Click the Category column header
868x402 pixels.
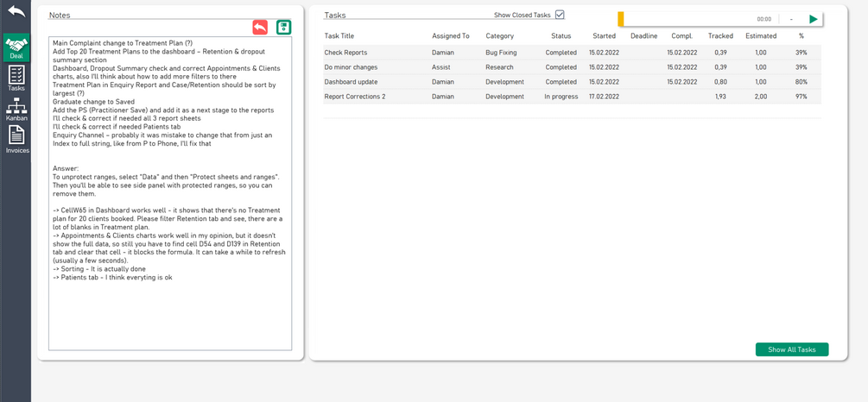coord(500,36)
